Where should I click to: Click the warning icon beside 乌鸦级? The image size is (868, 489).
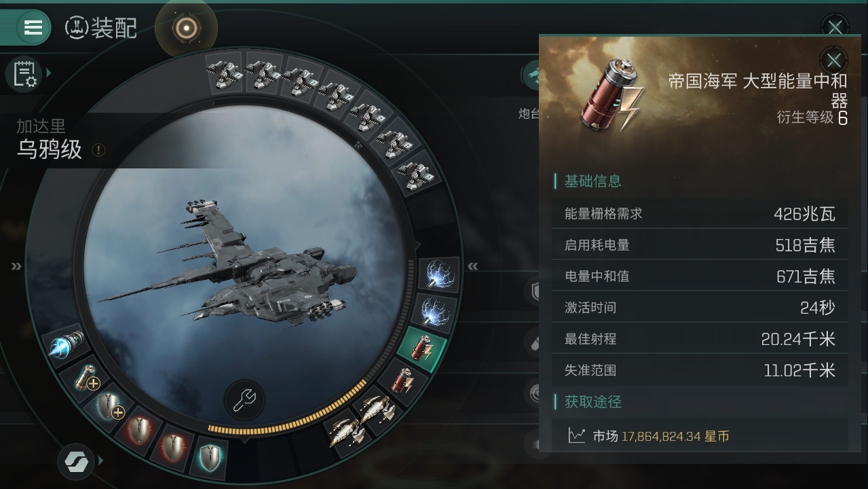click(98, 149)
